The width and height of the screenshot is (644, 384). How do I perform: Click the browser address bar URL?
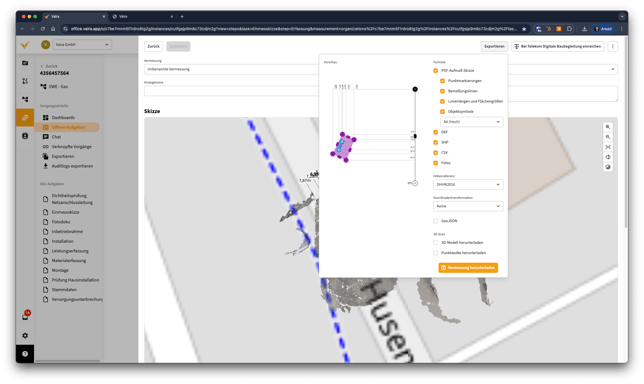click(x=293, y=29)
